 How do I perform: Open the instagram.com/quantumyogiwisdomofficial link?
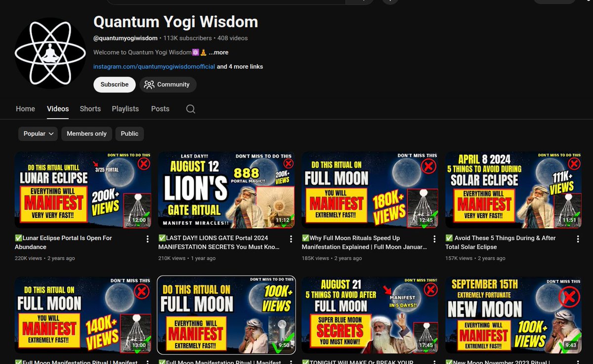point(154,67)
